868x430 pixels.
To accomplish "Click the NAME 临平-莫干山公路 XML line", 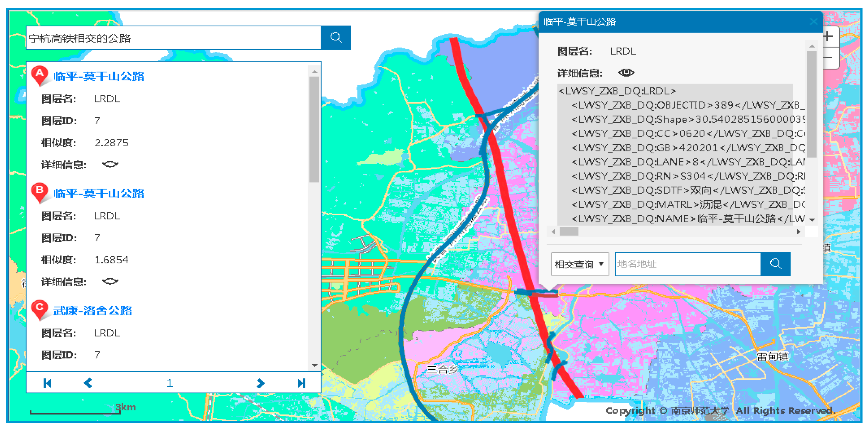I will coord(688,219).
